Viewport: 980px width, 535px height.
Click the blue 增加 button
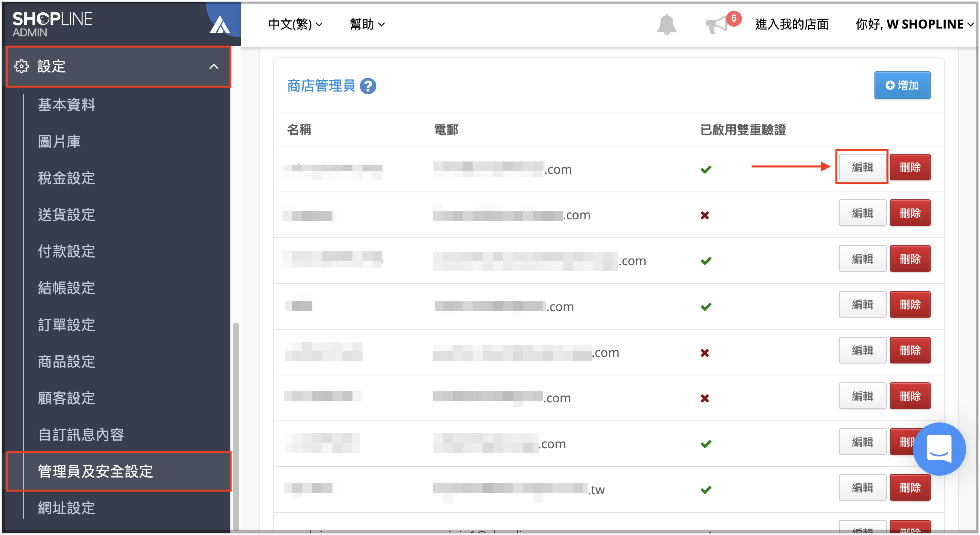902,85
